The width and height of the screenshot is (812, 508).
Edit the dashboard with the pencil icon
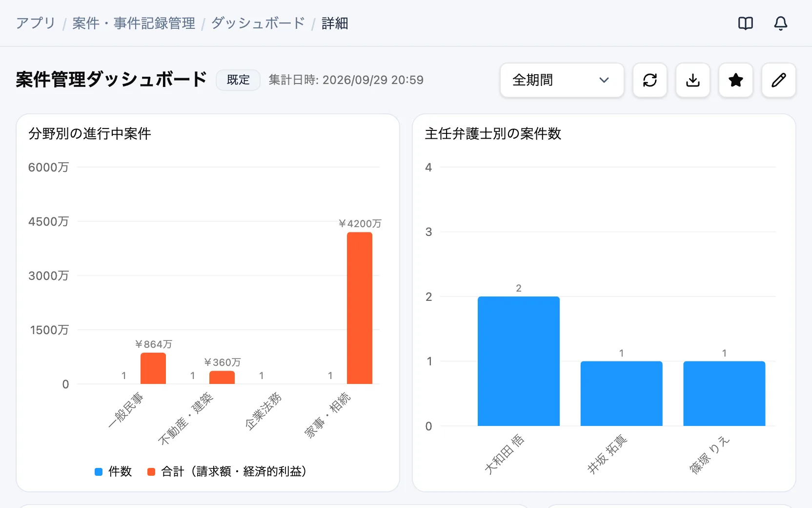click(779, 80)
